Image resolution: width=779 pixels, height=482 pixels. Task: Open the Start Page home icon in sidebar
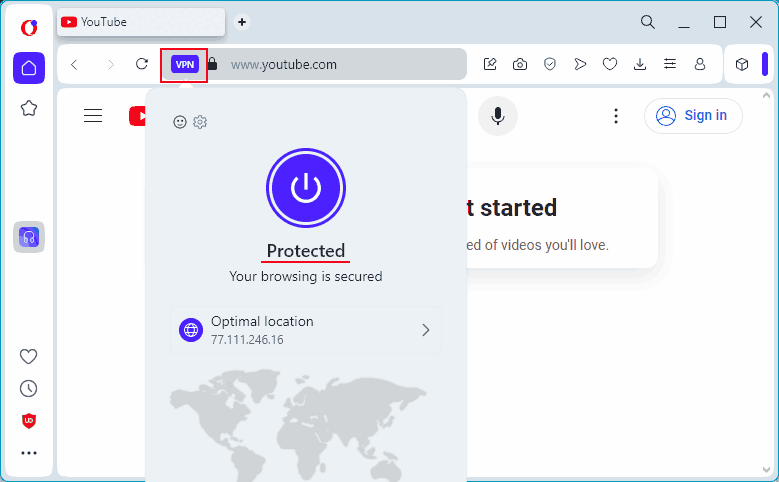pyautogui.click(x=29, y=68)
